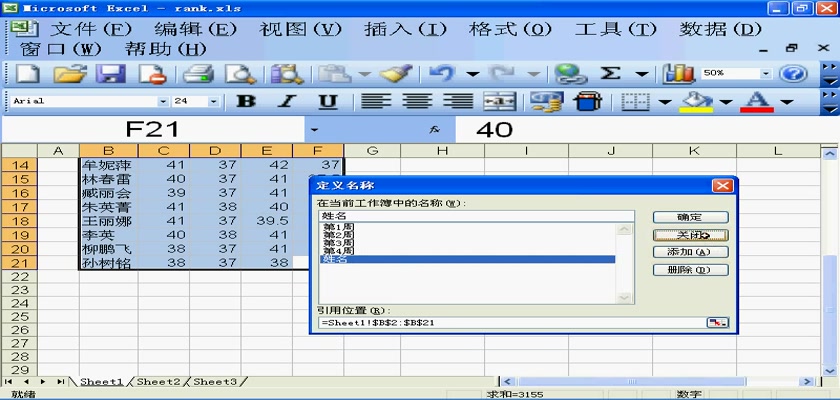Click the collapse dialog icon in reference field
This screenshot has height=400, width=840.
point(717,322)
